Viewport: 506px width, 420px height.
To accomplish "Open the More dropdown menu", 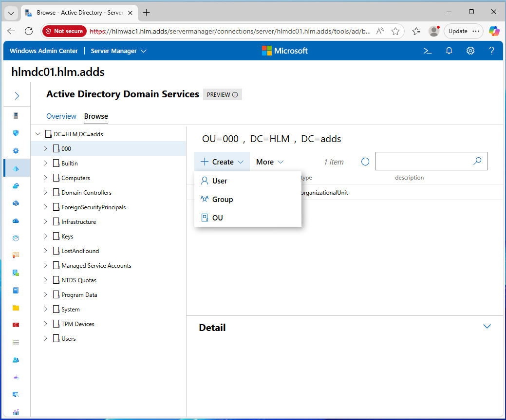I will click(270, 162).
